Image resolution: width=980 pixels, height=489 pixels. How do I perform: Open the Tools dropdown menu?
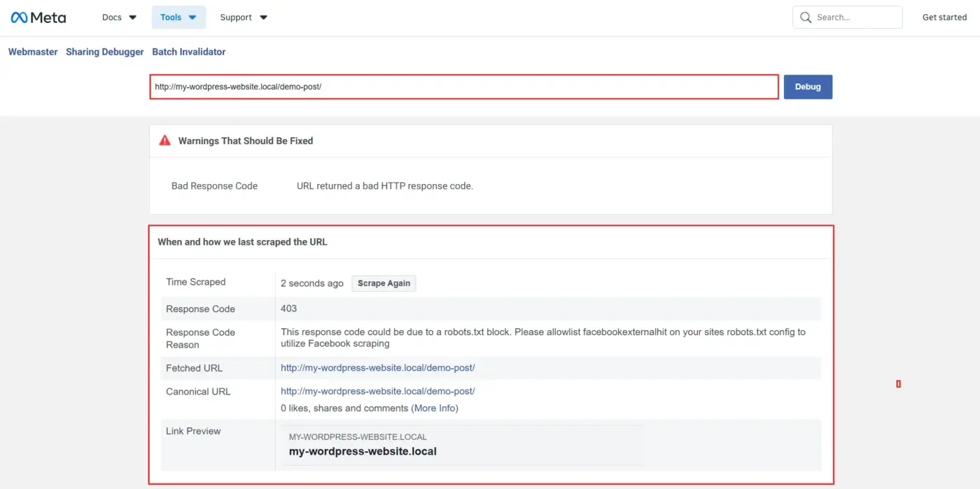(178, 17)
